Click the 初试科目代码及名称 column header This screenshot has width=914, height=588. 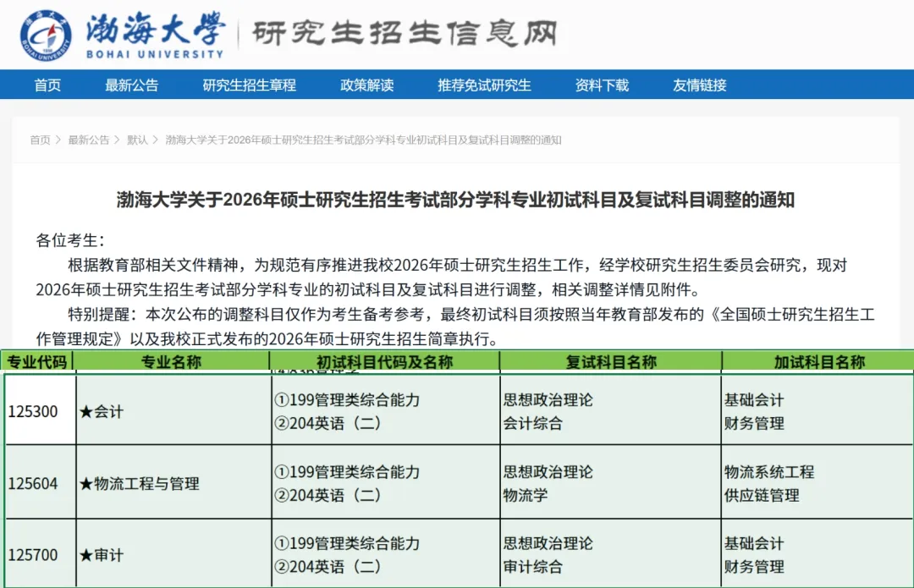tap(385, 362)
